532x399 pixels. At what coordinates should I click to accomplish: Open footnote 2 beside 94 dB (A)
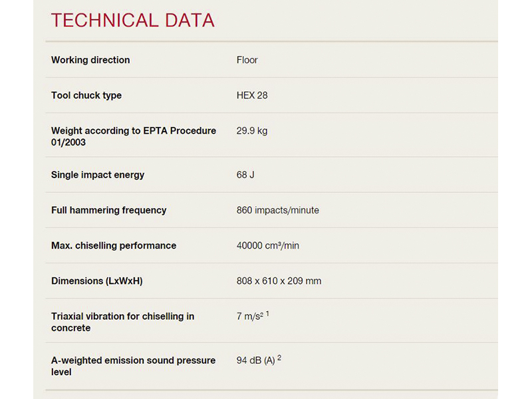[x=279, y=358]
